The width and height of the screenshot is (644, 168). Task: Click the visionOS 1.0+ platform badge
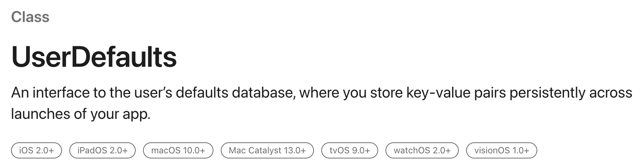pyautogui.click(x=501, y=150)
